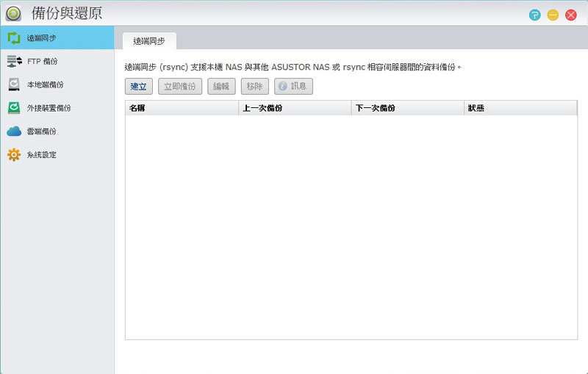Click the 備份與還原 window title
588x374 pixels.
pos(67,13)
